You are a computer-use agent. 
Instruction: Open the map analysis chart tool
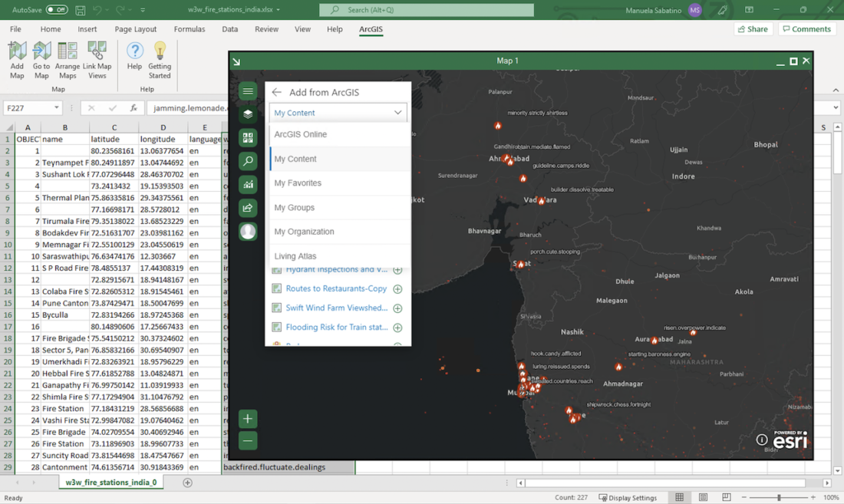pos(248,185)
